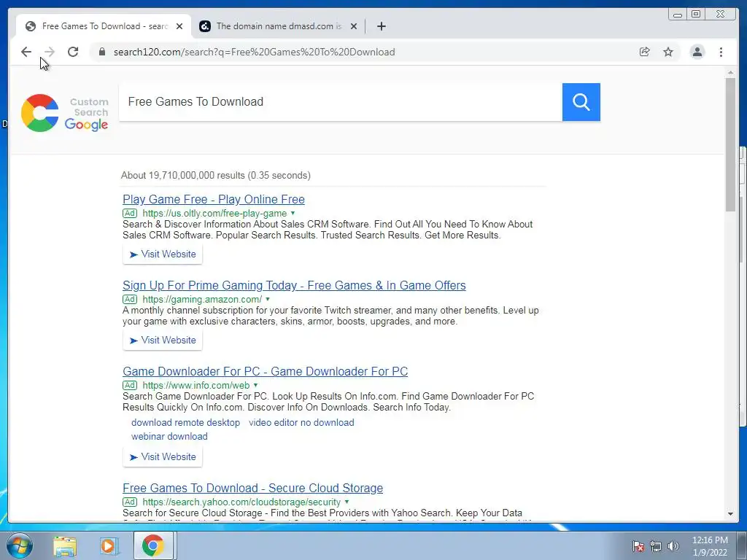
Task: Click the gaming.amazon.com URL text
Action: (202, 300)
